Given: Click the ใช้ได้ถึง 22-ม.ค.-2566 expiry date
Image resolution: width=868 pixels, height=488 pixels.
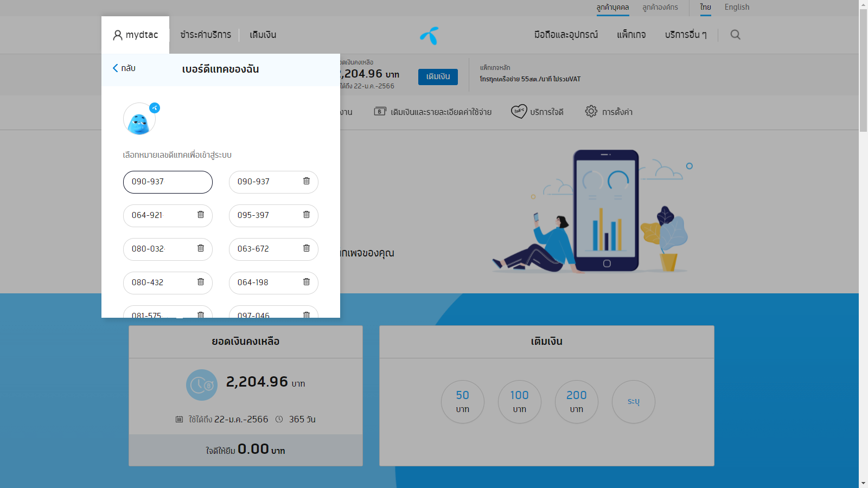Looking at the screenshot, I should coord(228,419).
